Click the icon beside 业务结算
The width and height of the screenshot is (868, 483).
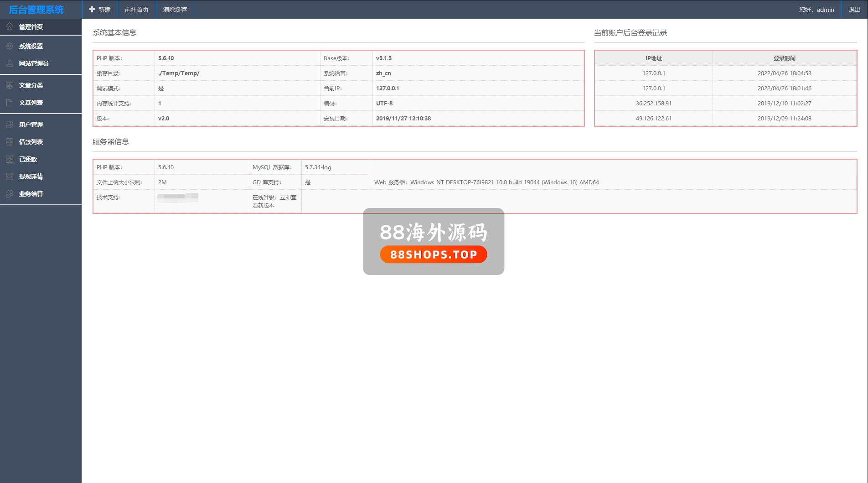pos(10,194)
